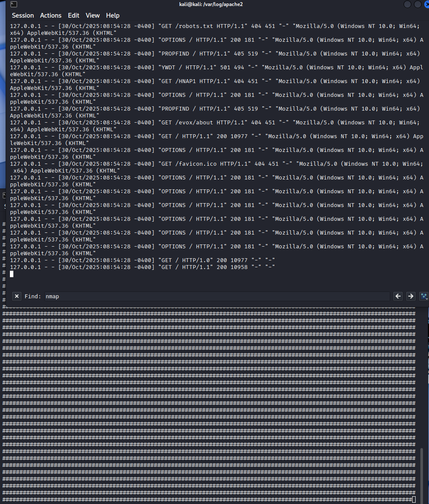Maximize the kali terminal window
Image resolution: width=429 pixels, height=504 pixels.
417,4
